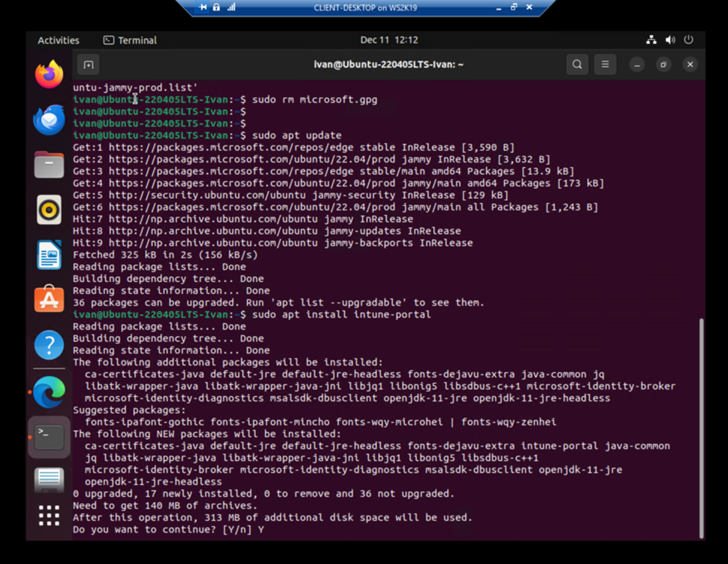Viewport: 728px width, 564px height.
Task: Click the terminal vertical scrollbar
Action: coord(701,428)
